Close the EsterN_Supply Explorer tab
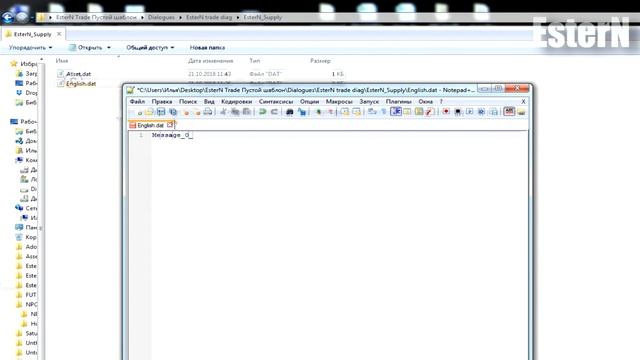 click(x=59, y=34)
